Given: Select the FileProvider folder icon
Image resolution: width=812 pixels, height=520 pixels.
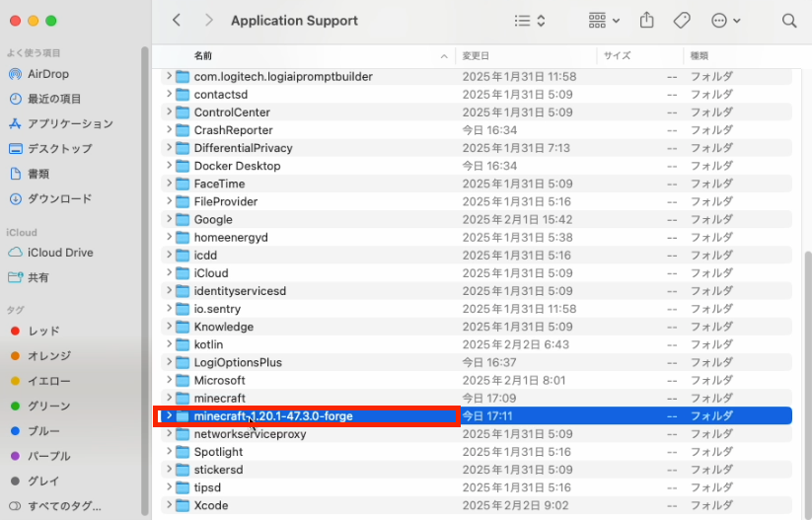Looking at the screenshot, I should 183,201.
